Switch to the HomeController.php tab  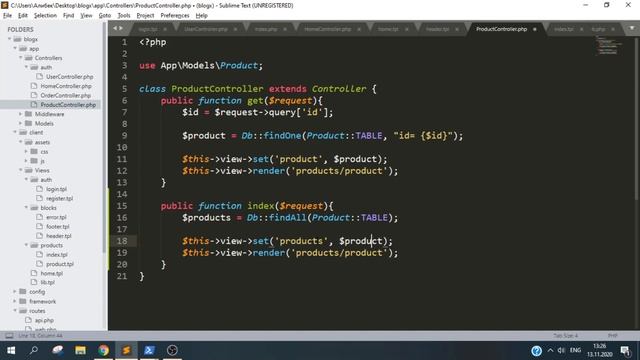(x=328, y=29)
